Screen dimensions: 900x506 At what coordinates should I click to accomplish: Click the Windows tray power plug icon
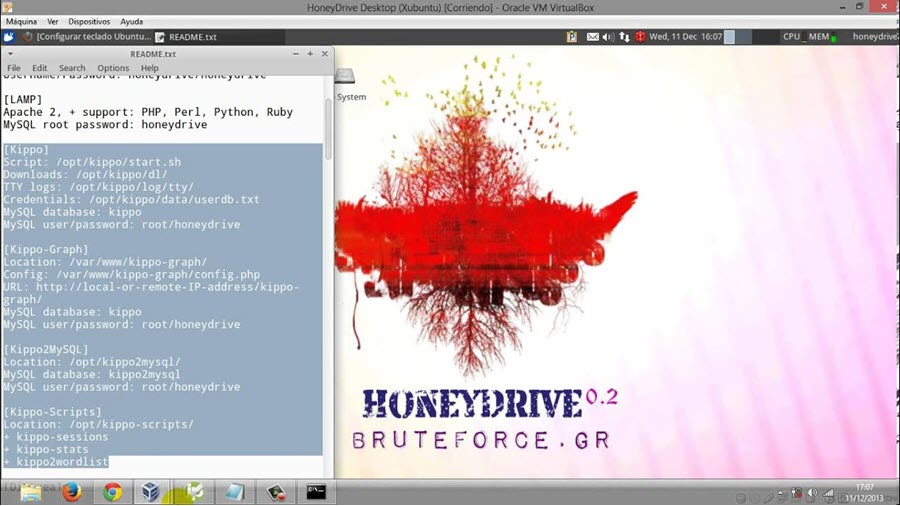tap(796, 493)
